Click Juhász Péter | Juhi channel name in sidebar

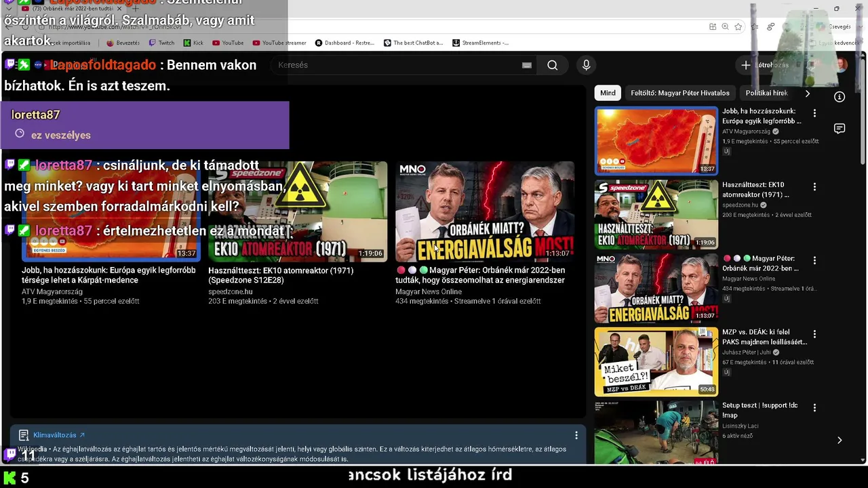point(747,352)
